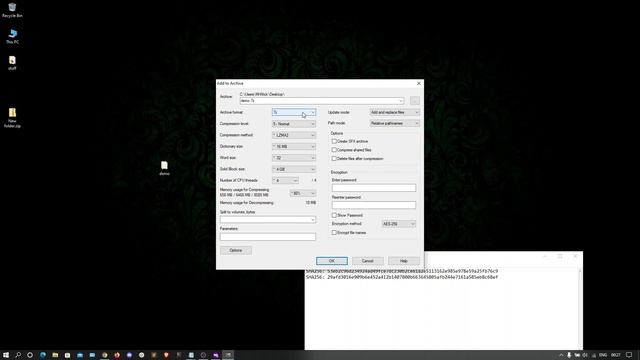Open Help in Add to Archive
The width and height of the screenshot is (640, 360).
[404, 261]
